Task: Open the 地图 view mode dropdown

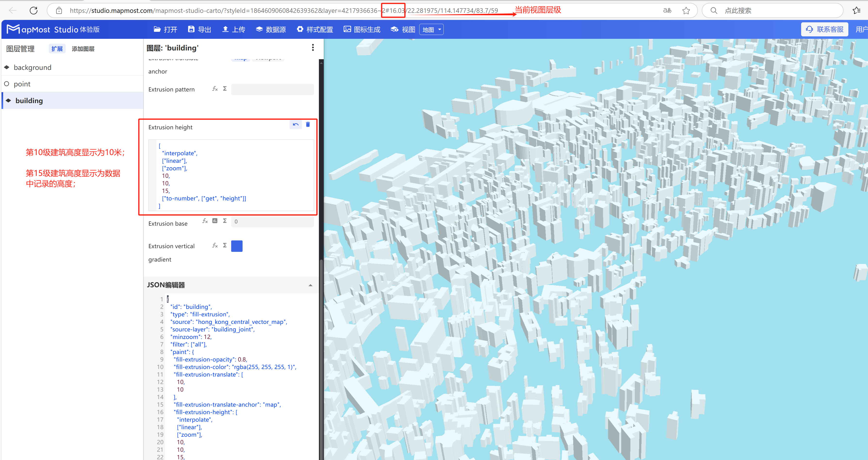Action: (x=431, y=29)
